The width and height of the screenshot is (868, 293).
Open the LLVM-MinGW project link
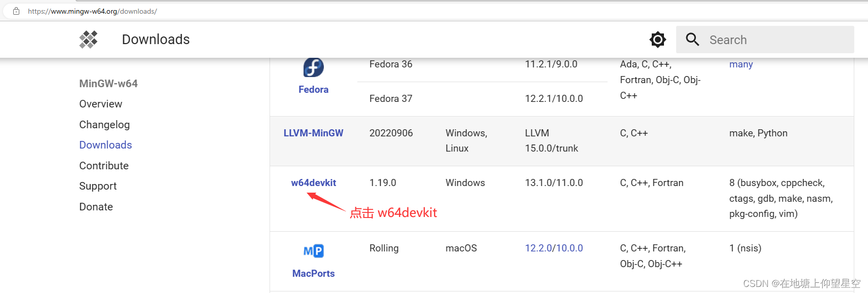tap(313, 133)
